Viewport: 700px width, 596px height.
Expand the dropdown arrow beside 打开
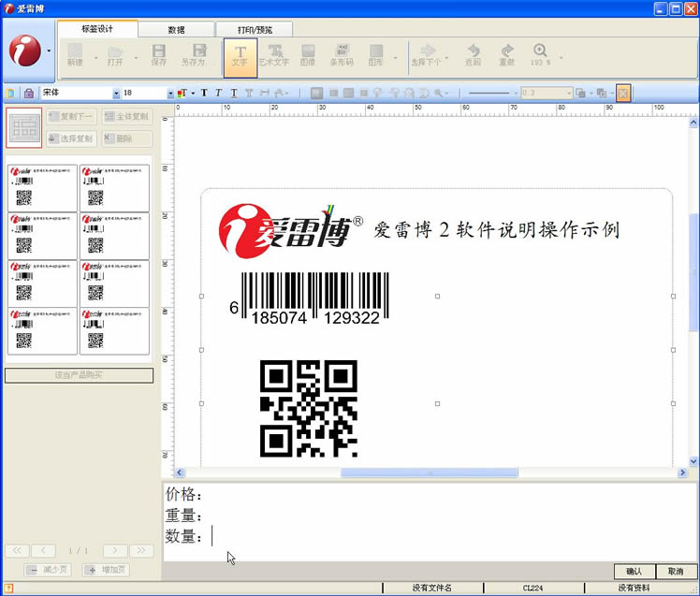click(x=136, y=58)
